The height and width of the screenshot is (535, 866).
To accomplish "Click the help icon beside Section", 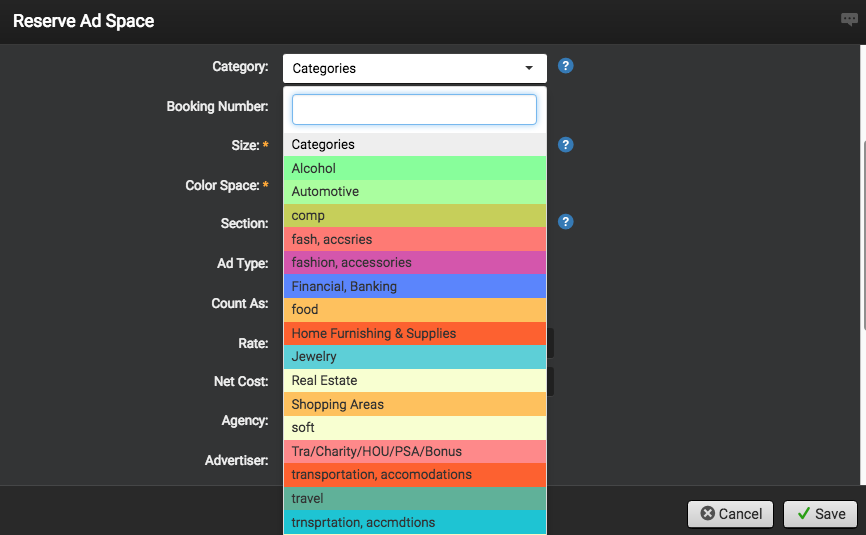I will click(x=565, y=222).
